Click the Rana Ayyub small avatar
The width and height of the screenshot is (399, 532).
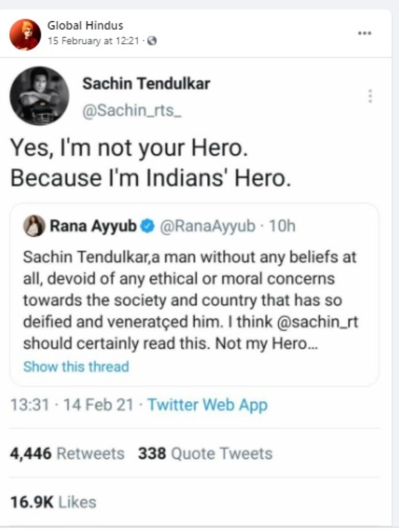[34, 226]
